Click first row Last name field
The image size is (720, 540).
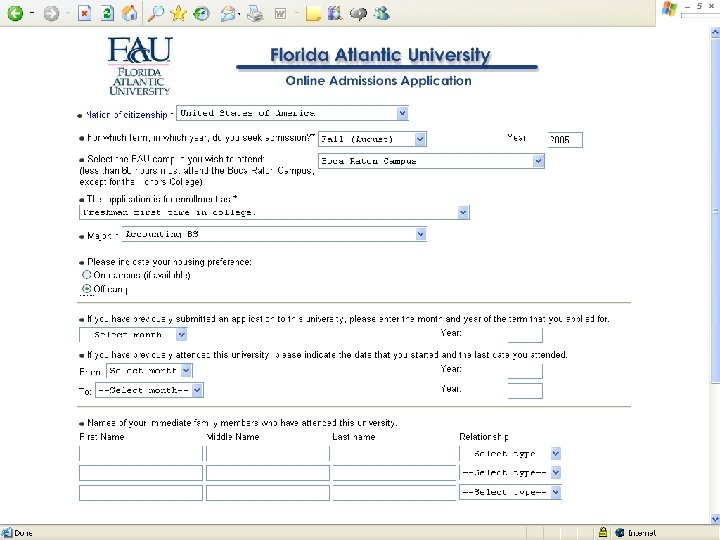click(394, 454)
